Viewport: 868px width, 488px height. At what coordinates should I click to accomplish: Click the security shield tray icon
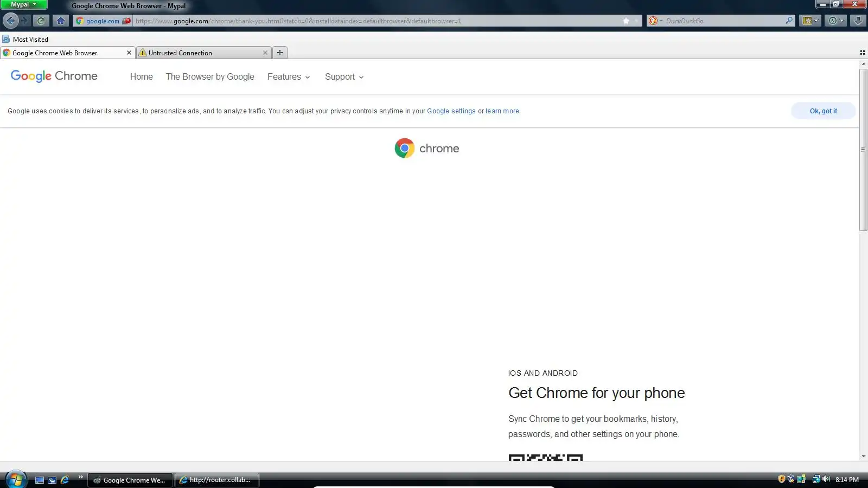(781, 479)
